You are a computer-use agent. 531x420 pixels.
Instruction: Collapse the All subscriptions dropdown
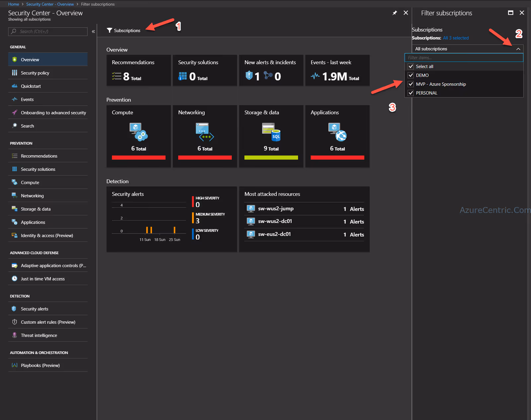pos(518,49)
